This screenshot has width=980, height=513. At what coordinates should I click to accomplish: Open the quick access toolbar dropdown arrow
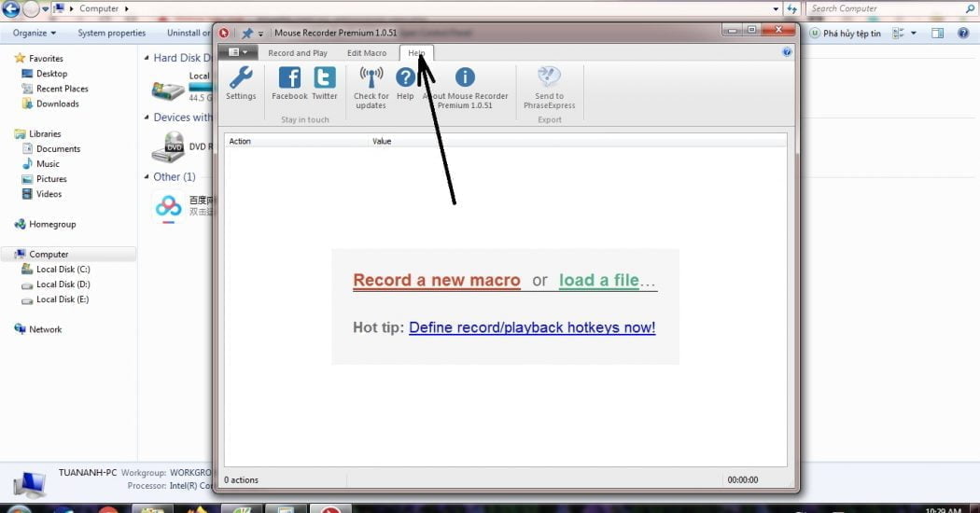click(x=260, y=34)
